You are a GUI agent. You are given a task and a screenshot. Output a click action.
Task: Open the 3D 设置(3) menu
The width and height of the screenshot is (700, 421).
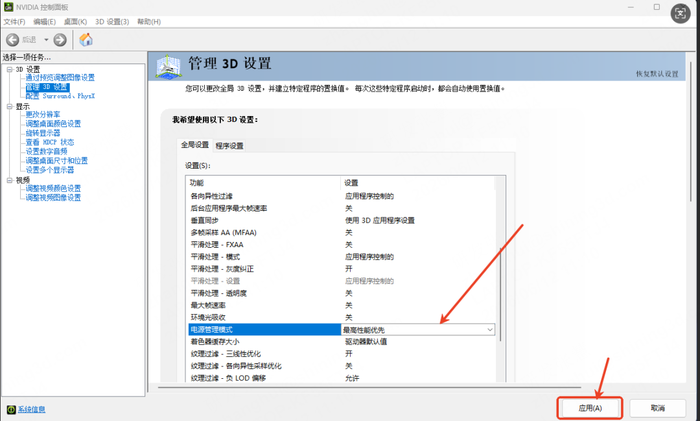pyautogui.click(x=112, y=21)
